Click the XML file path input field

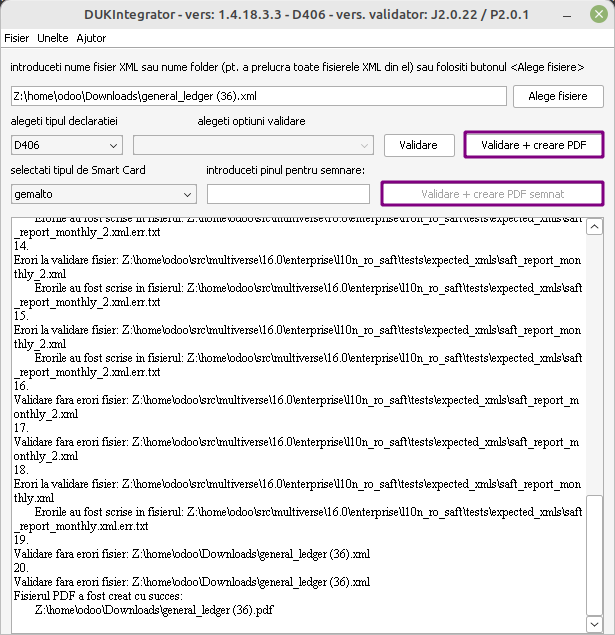pos(258,96)
